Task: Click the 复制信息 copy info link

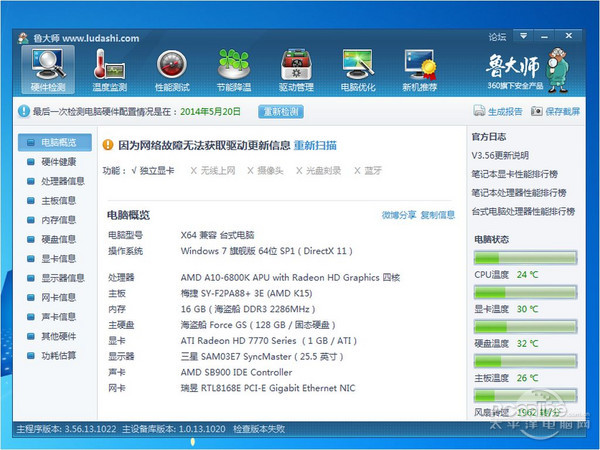Action: (x=438, y=215)
